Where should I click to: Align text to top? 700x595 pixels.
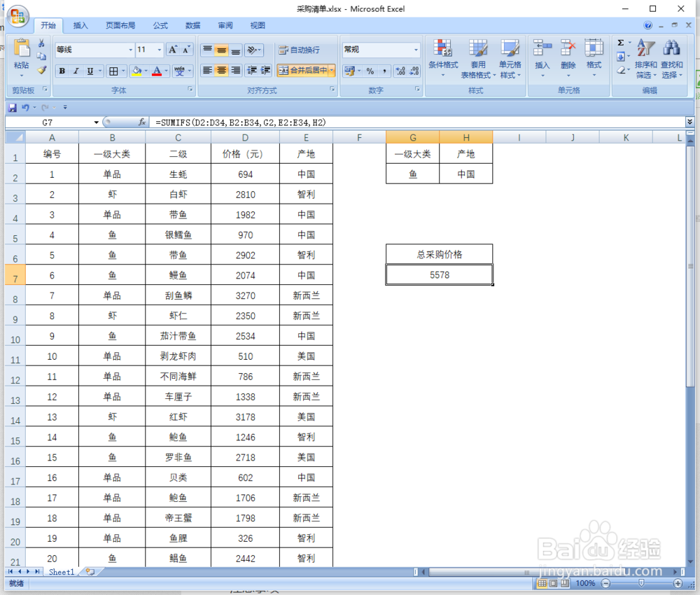pyautogui.click(x=208, y=50)
